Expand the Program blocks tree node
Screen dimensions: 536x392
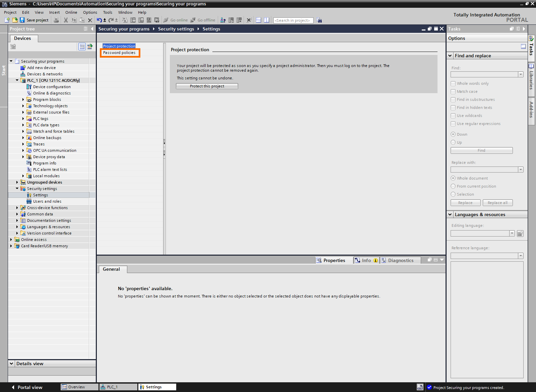coord(22,99)
